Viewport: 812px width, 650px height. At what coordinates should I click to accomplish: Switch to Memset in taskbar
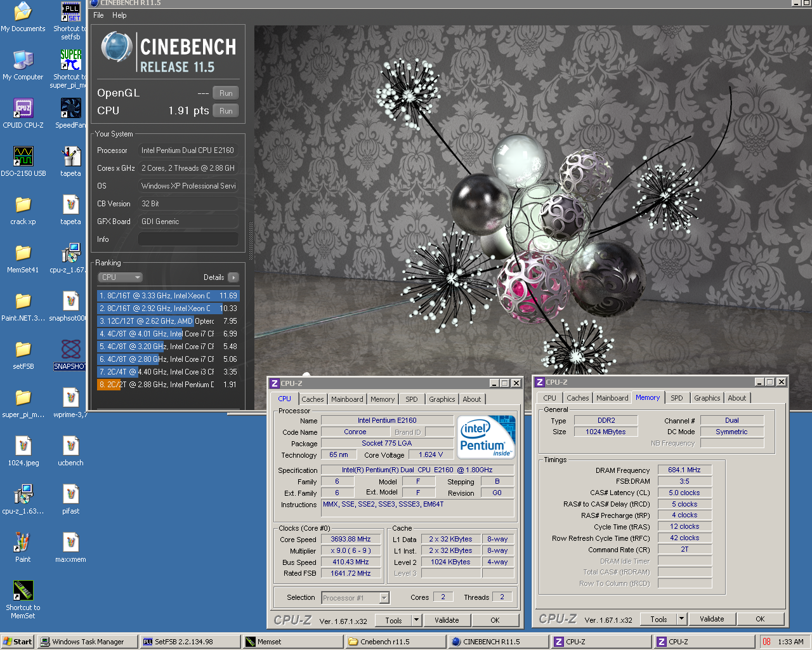[x=293, y=642]
